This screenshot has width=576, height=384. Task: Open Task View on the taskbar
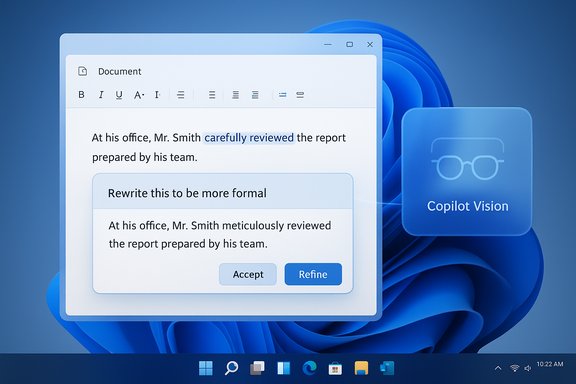(257, 368)
